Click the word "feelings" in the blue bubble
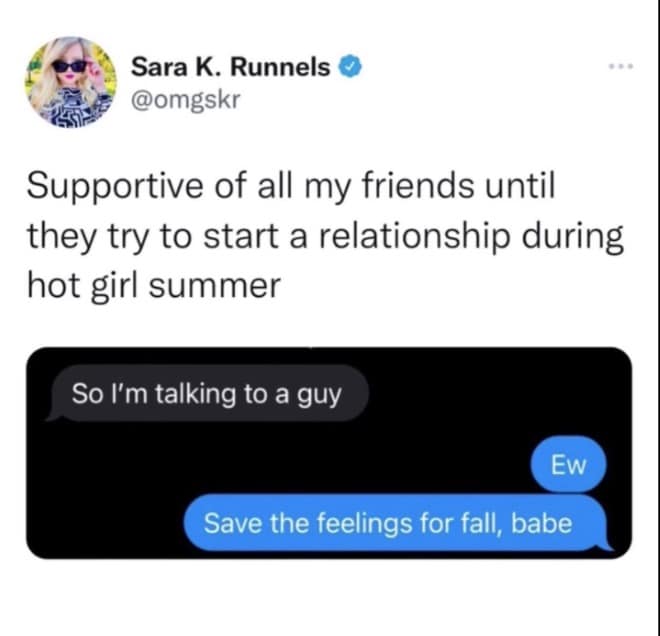Viewport: 660px width, 636px height. pyautogui.click(x=364, y=524)
